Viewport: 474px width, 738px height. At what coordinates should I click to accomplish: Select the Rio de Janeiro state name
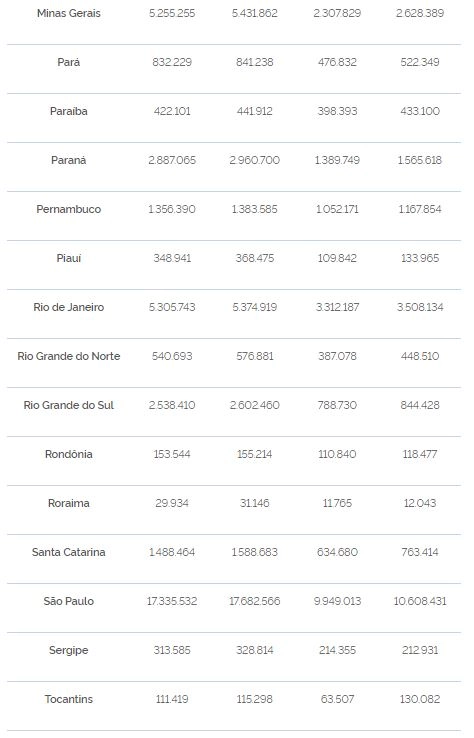pyautogui.click(x=69, y=307)
